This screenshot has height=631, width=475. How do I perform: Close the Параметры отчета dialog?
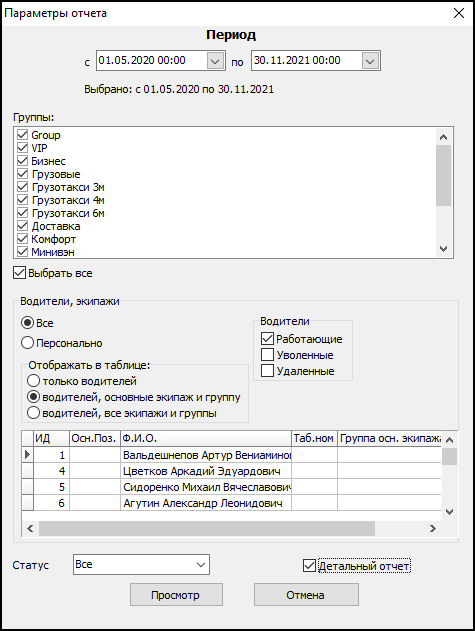(x=459, y=13)
